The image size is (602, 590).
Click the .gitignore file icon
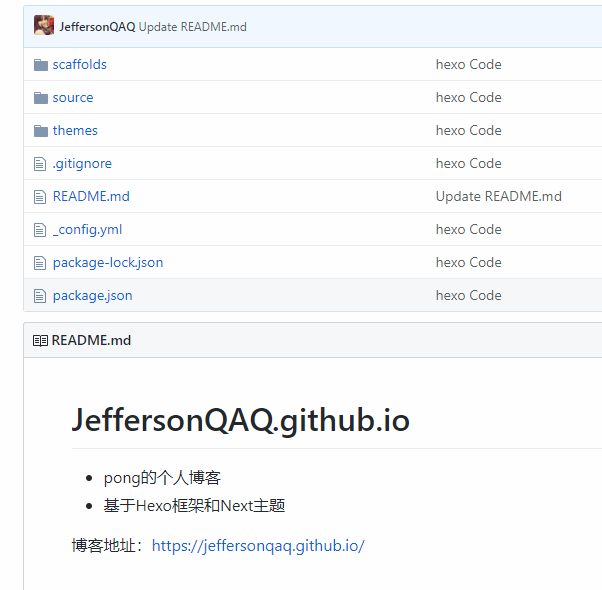coord(40,164)
